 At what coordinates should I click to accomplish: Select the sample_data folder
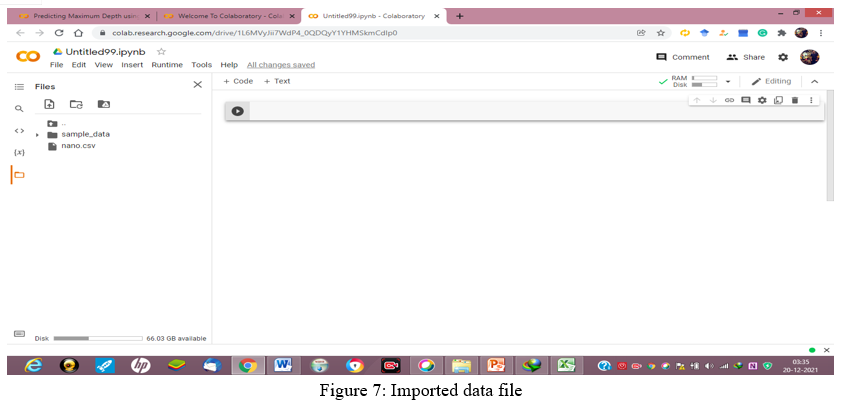coord(79,134)
